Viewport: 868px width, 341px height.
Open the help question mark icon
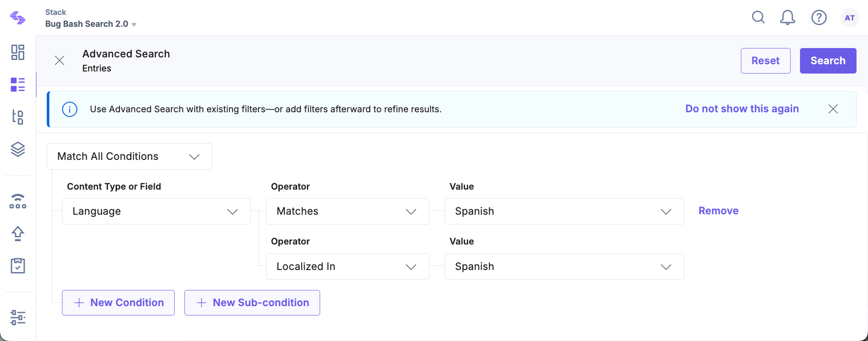(819, 17)
